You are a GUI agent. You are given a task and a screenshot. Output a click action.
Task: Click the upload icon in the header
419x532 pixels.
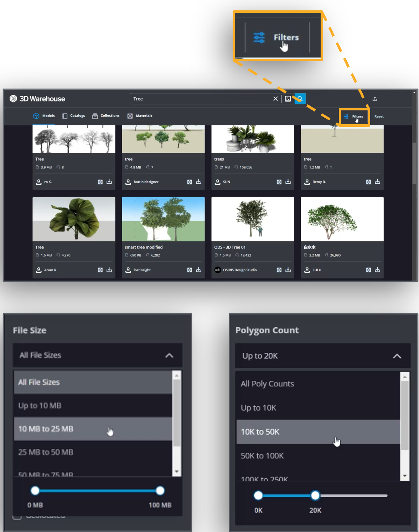pos(374,99)
